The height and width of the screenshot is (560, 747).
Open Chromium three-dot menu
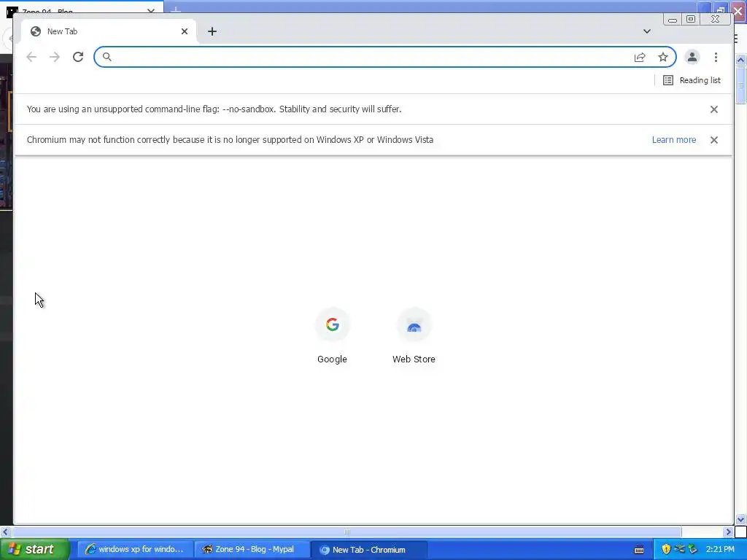coord(716,57)
